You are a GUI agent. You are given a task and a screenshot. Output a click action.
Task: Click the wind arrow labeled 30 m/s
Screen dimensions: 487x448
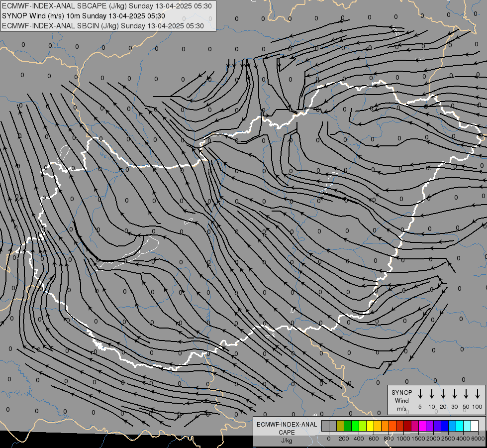click(x=455, y=394)
